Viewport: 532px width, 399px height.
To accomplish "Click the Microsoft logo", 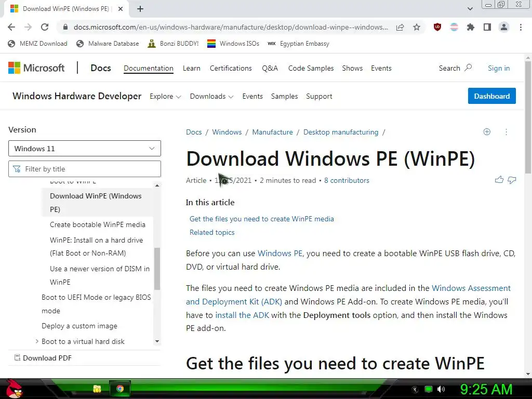I will [36, 68].
